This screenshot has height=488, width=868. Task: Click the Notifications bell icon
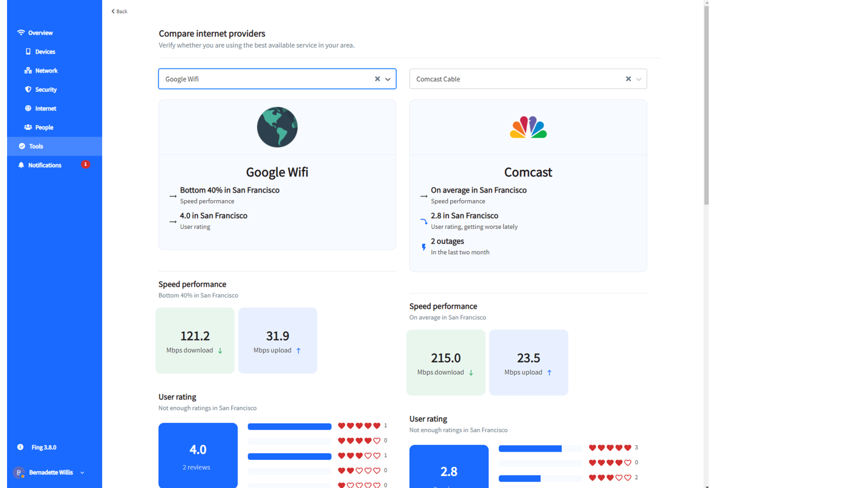click(21, 165)
